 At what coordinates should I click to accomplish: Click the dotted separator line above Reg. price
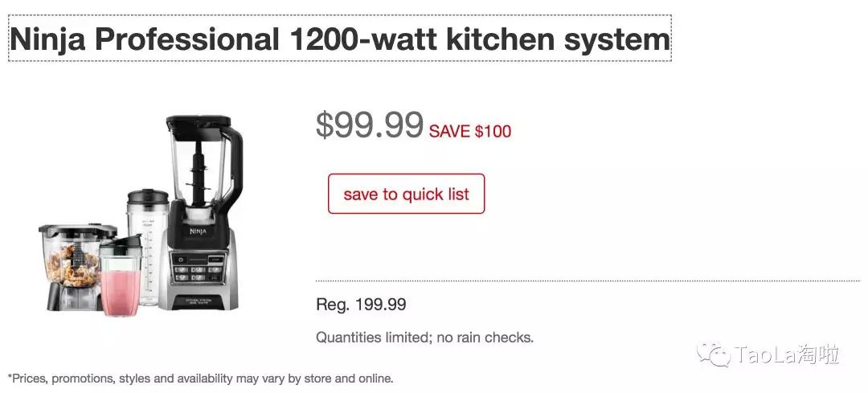pos(587,280)
